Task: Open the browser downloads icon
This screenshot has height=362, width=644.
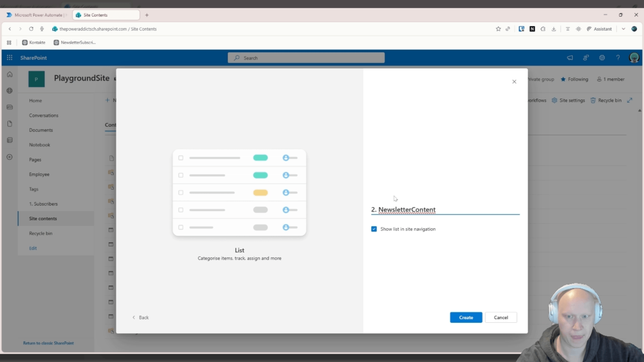Action: 554,29
